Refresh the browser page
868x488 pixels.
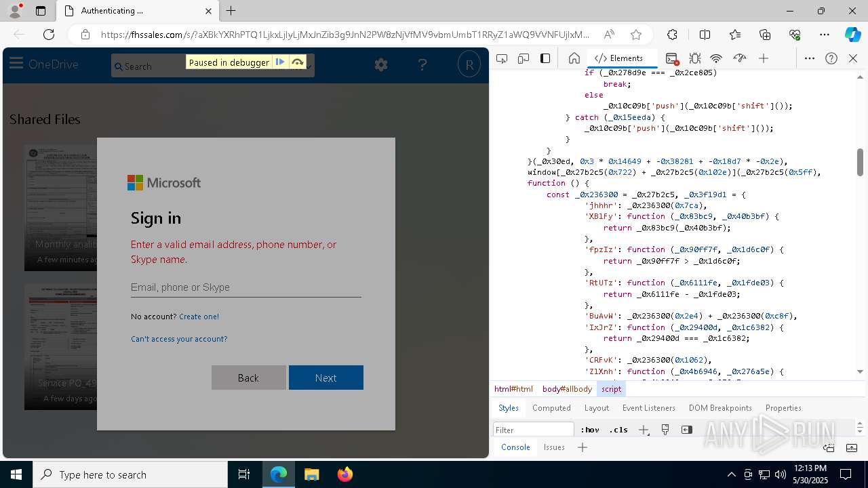tap(49, 35)
